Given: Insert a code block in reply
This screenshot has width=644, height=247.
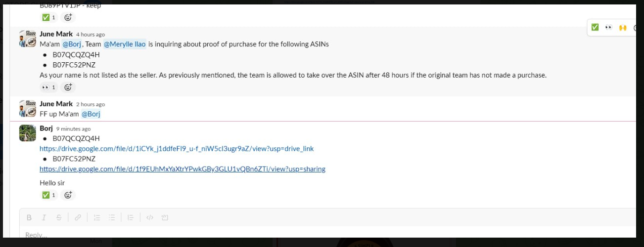Looking at the screenshot, I should pyautogui.click(x=165, y=217).
